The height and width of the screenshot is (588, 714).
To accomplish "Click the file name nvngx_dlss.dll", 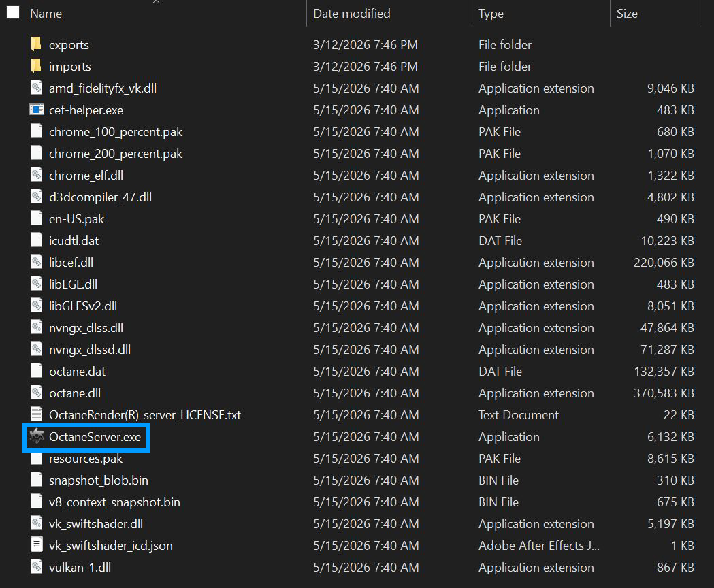I will [x=86, y=328].
